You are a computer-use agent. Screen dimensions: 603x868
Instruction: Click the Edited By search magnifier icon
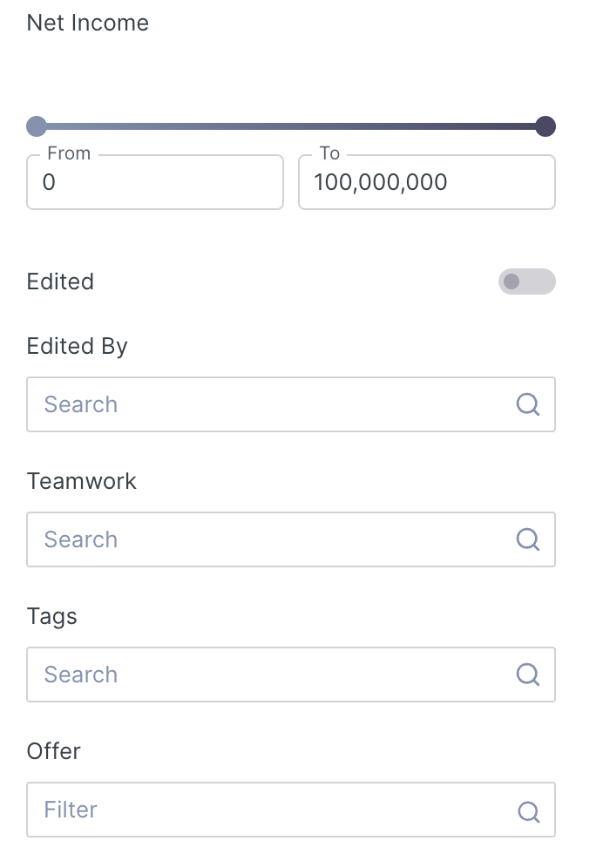pos(528,404)
